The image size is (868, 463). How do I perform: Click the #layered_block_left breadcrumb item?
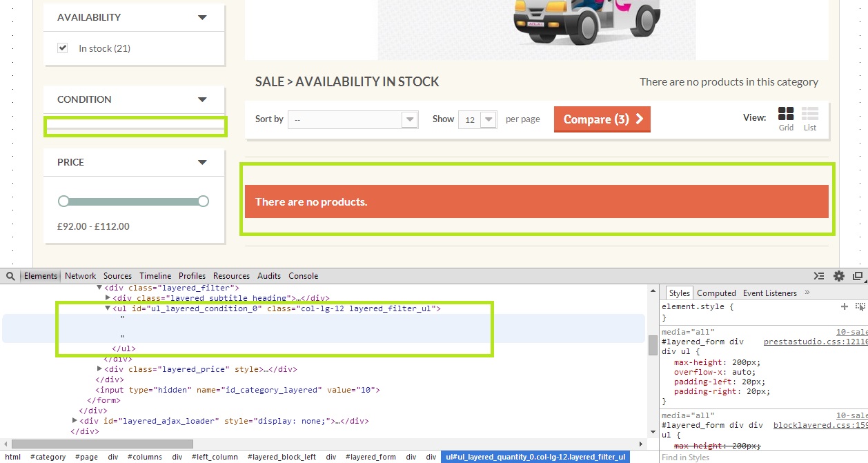[x=282, y=457]
